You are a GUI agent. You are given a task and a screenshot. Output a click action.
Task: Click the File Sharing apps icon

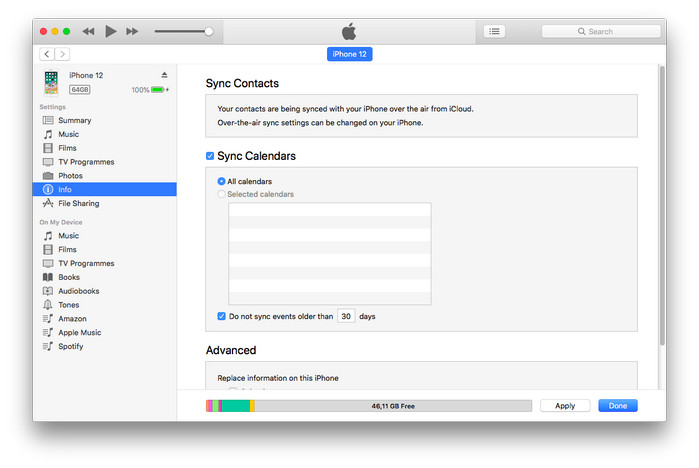point(48,203)
